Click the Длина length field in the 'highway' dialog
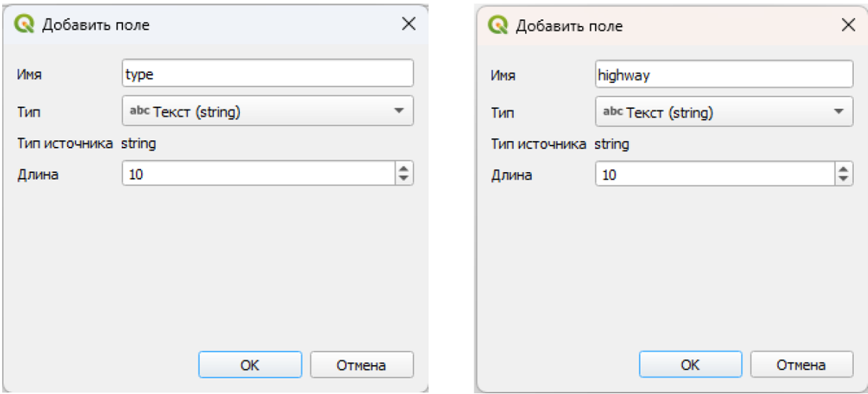Viewport: 868px width, 394px height. click(x=714, y=175)
